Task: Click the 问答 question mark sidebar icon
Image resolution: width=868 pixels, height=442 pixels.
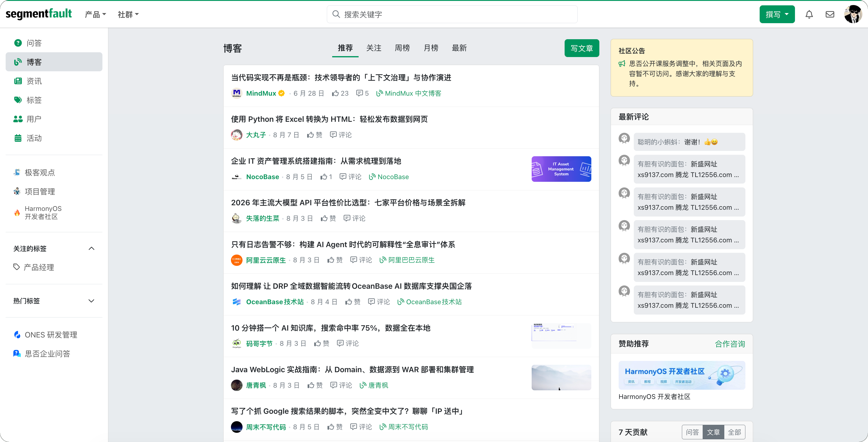Action: (x=18, y=43)
